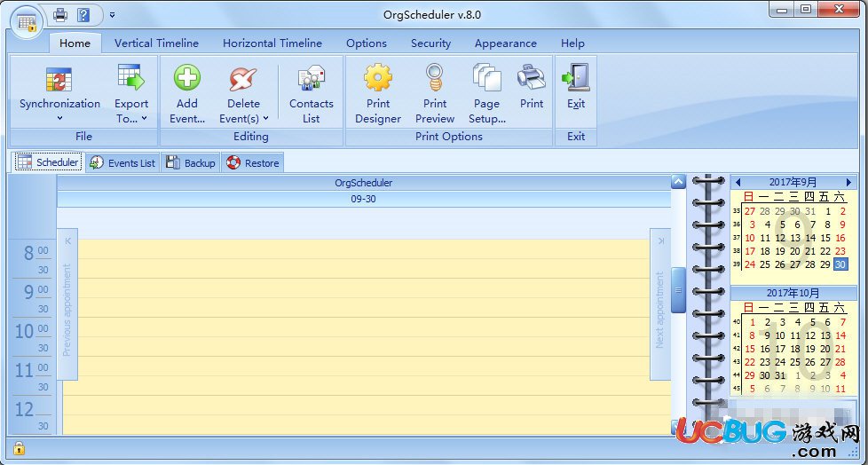Click scheduler scroll-up arrow button
Viewport: 868px width, 465px height.
click(678, 182)
